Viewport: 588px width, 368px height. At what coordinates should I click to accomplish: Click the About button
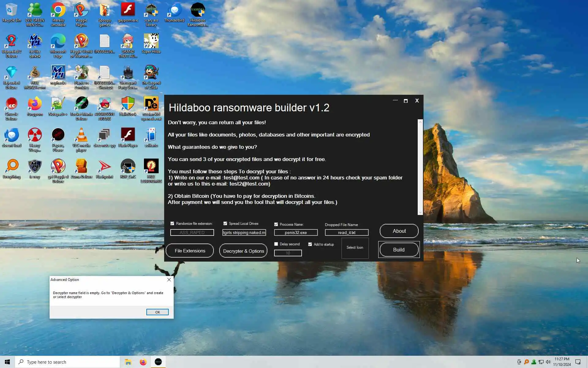[399, 231]
